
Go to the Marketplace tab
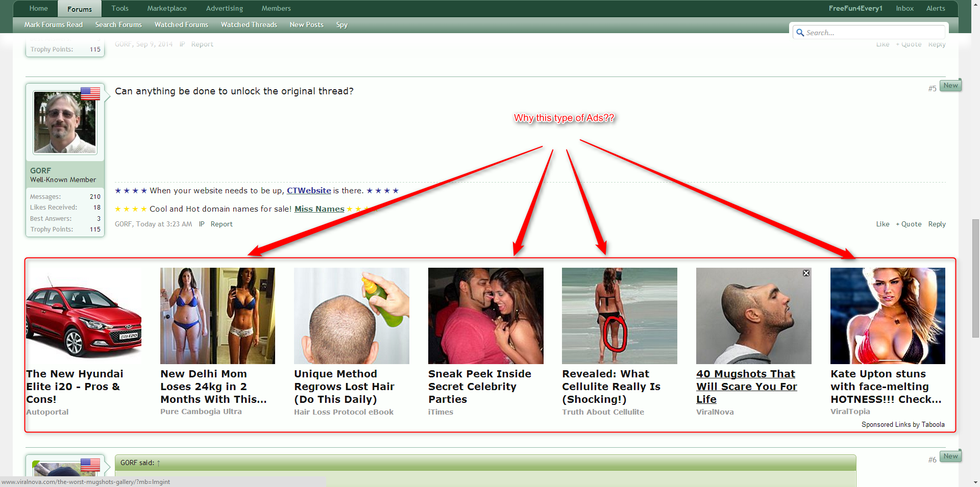click(167, 8)
